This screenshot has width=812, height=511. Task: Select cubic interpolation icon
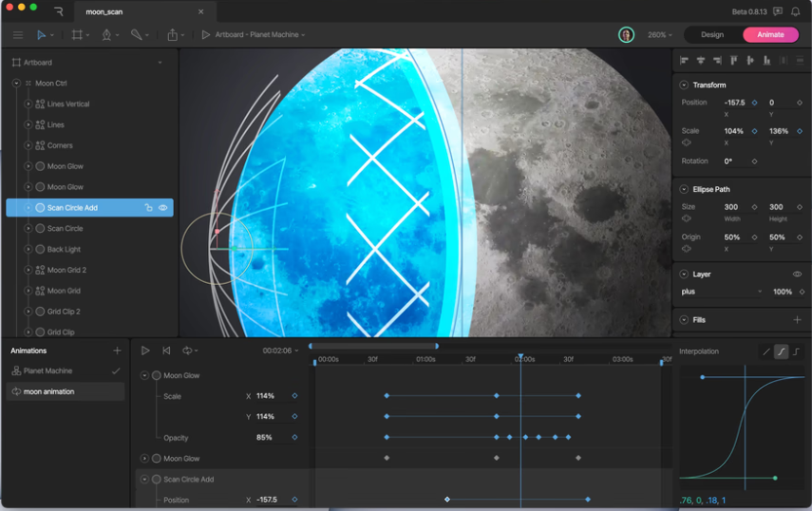tap(781, 352)
